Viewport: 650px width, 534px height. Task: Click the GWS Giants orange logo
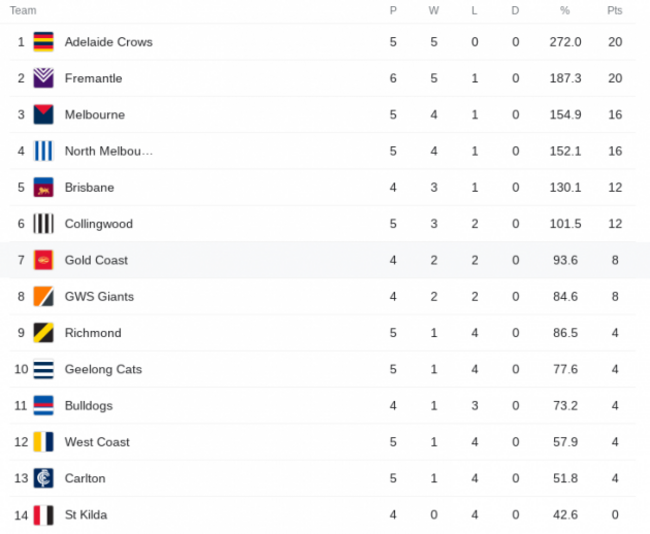tap(44, 296)
